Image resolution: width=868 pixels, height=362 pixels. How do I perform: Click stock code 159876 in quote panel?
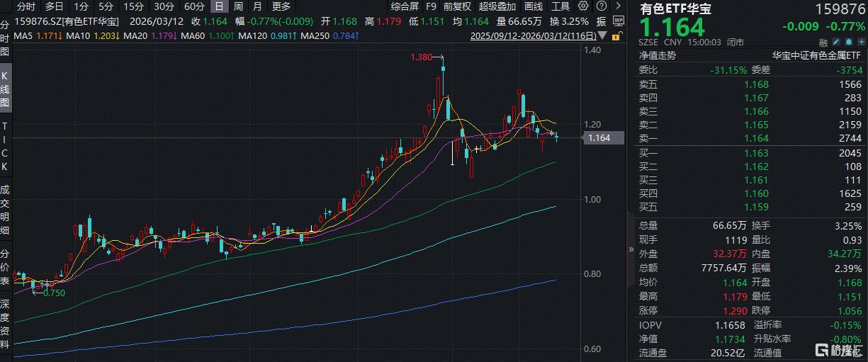pyautogui.click(x=840, y=9)
